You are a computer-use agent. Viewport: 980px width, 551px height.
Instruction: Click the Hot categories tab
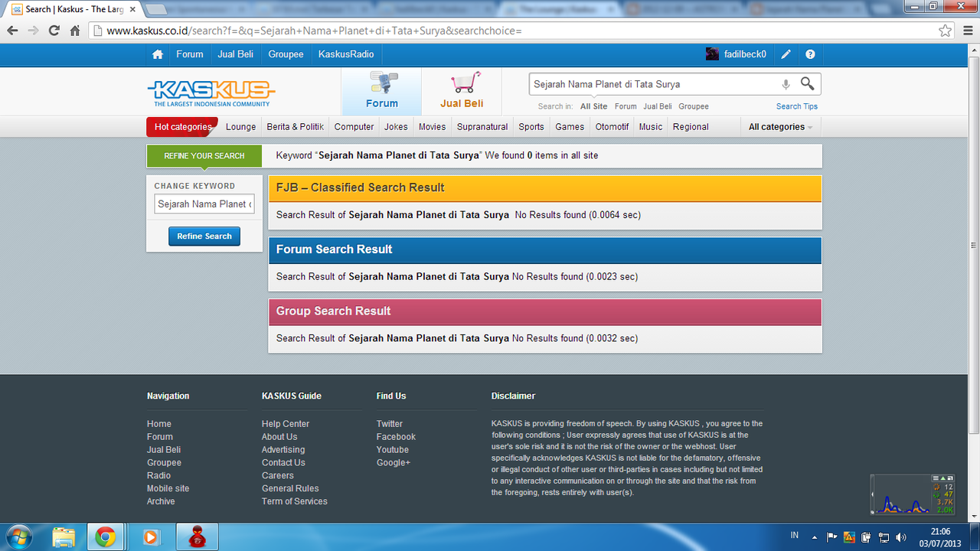(x=182, y=127)
